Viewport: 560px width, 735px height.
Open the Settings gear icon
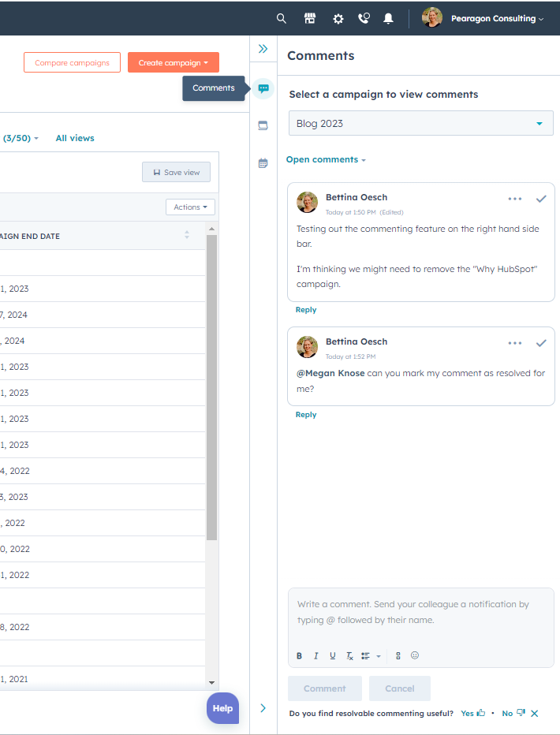[x=338, y=19]
